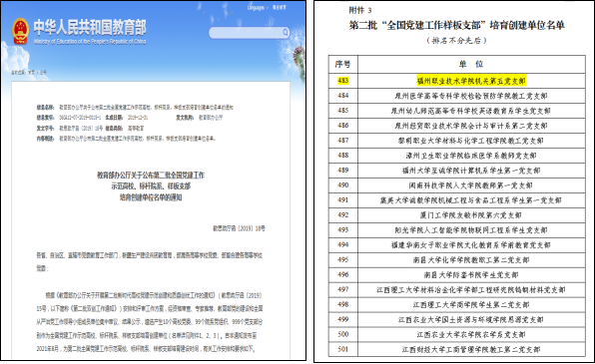The image size is (595, 364).
Task: Click the link right of Languages
Action: pos(280,8)
